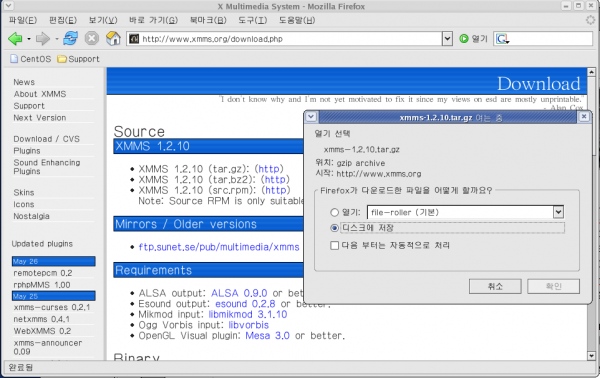The image size is (600, 378).
Task: Expand the URL history dropdown
Action: (447, 39)
